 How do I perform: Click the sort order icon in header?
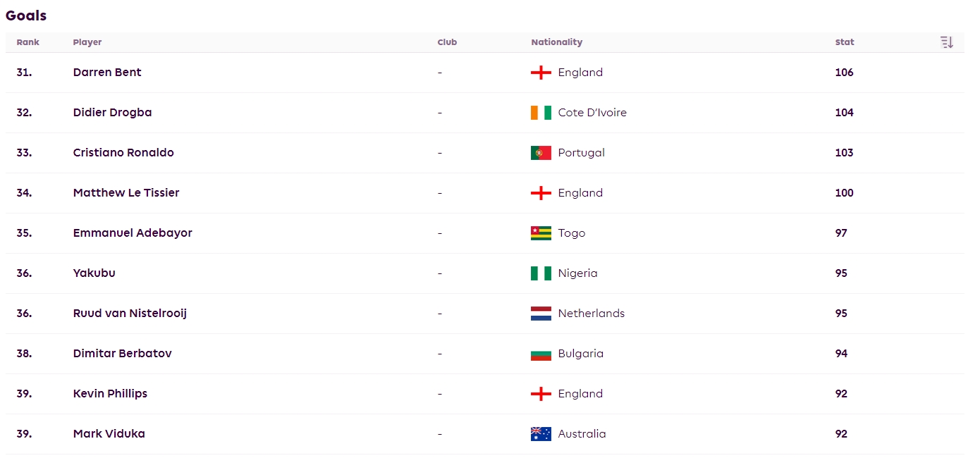[x=946, y=42]
